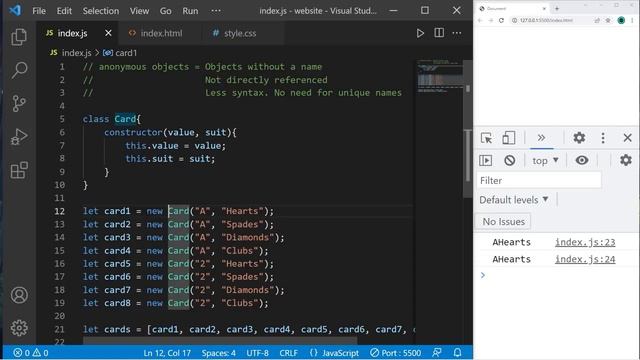Open the top context dropdown

pos(545,160)
